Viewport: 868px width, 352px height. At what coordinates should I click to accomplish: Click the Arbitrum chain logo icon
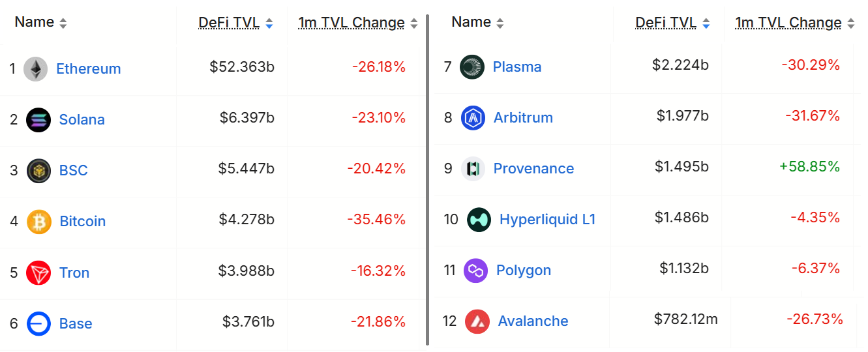coord(473,117)
